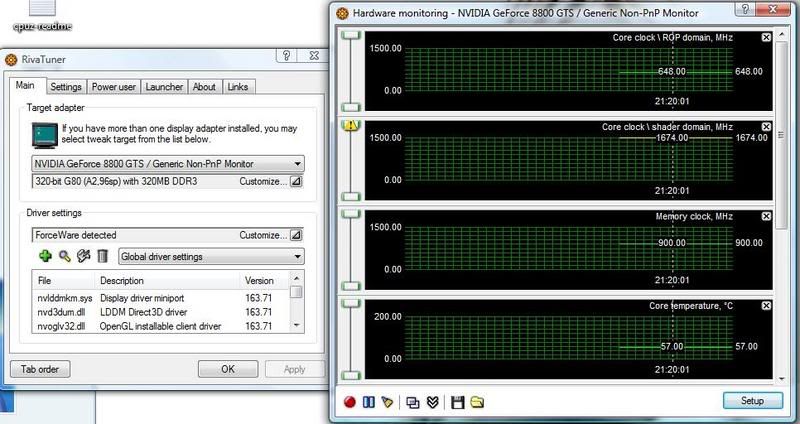Viewport: 800px width, 424px height.
Task: Click bottom slider handle of Memory clock graph
Action: (351, 286)
